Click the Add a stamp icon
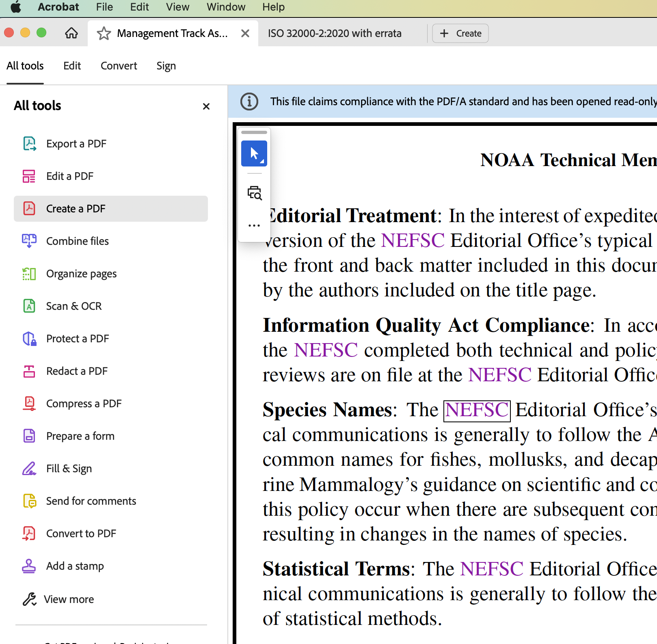This screenshot has width=657, height=644. point(29,566)
